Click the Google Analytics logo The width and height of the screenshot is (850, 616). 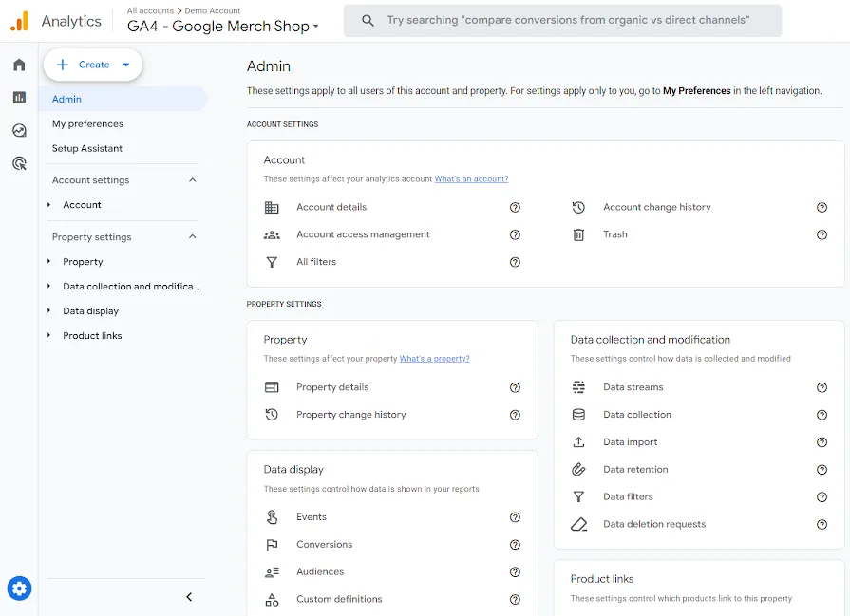pyautogui.click(x=19, y=21)
